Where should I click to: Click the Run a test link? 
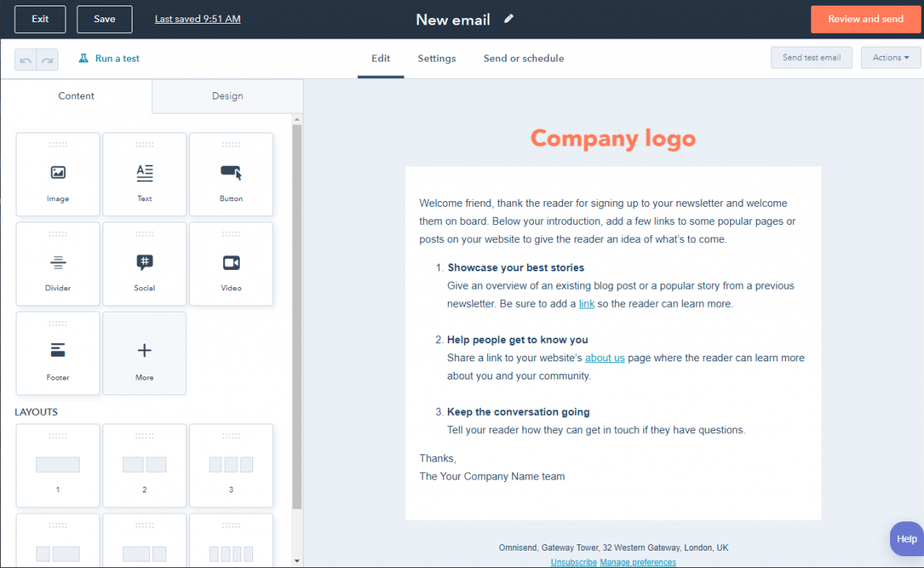pos(117,58)
